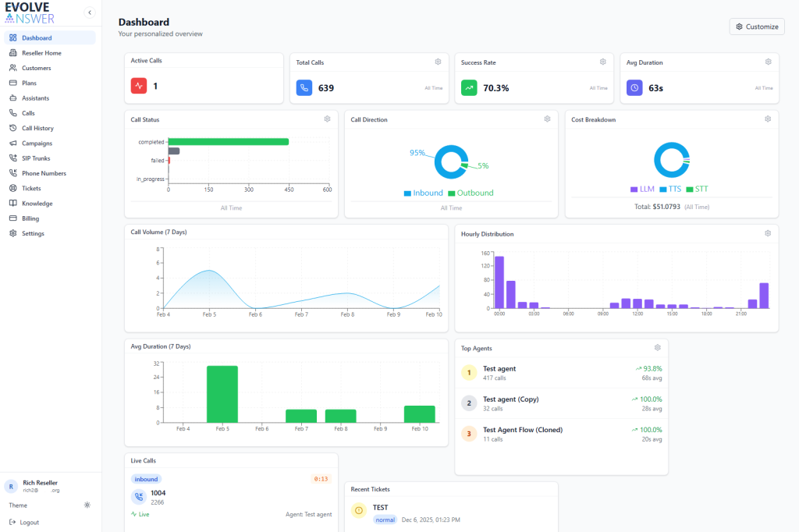799x532 pixels.
Task: Collapse the sidebar with the chevron button
Action: pyautogui.click(x=89, y=12)
